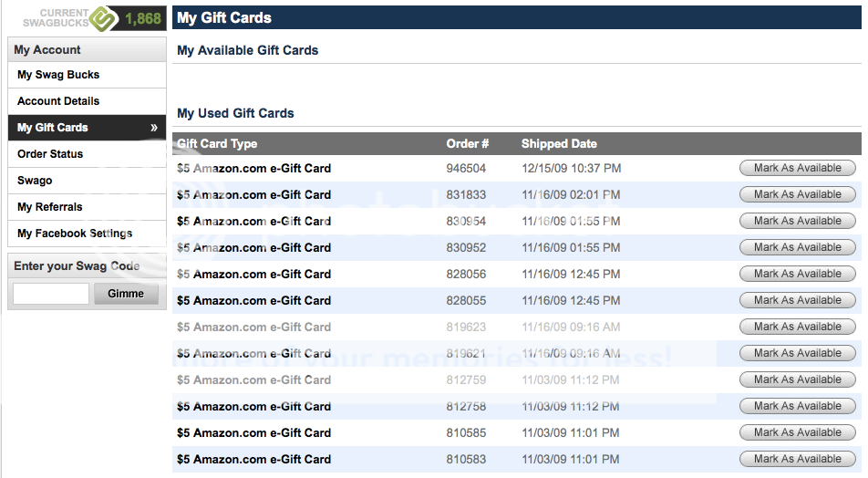Select My Gift Cards menu item

[x=87, y=128]
